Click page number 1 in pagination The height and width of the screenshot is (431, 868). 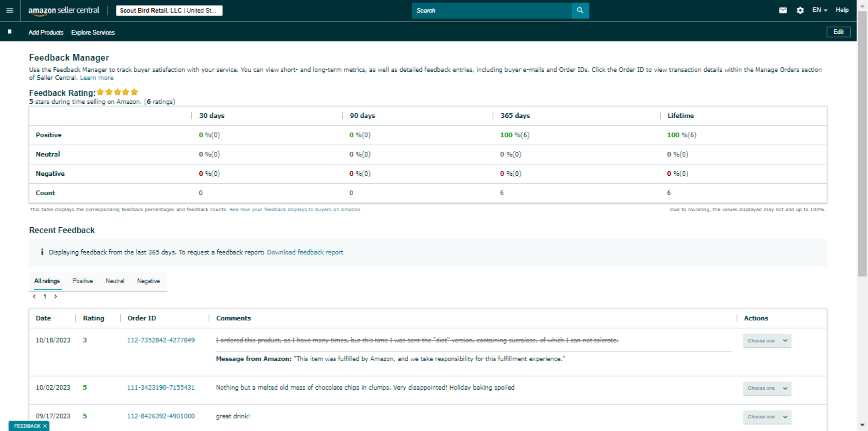(x=45, y=296)
